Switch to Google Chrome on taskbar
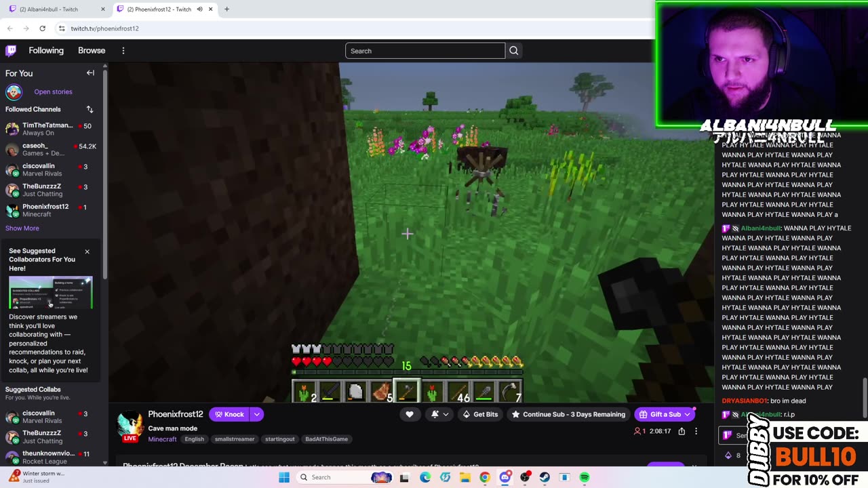Viewport: 868px width, 488px height. 484,477
